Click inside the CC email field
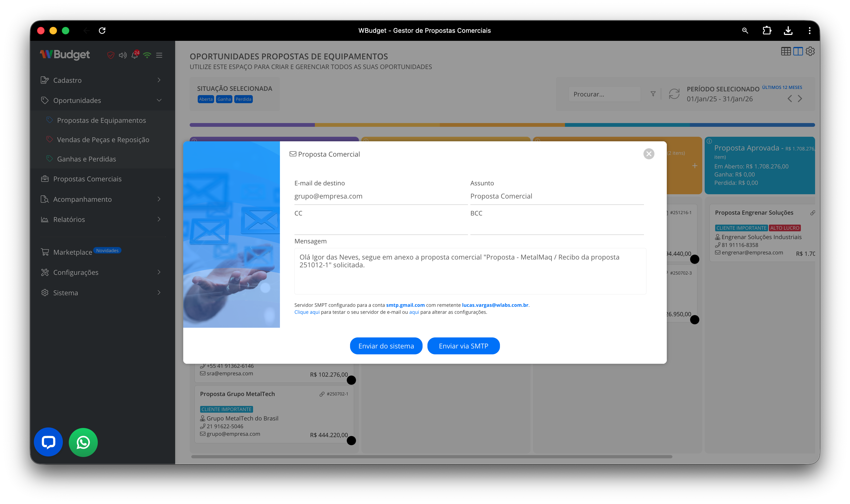This screenshot has height=504, width=850. (x=380, y=226)
